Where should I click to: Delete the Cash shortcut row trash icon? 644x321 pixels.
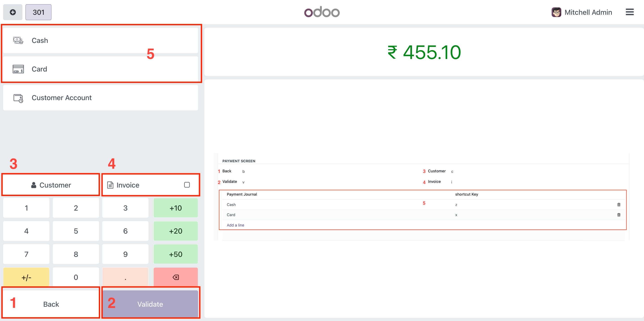point(619,205)
